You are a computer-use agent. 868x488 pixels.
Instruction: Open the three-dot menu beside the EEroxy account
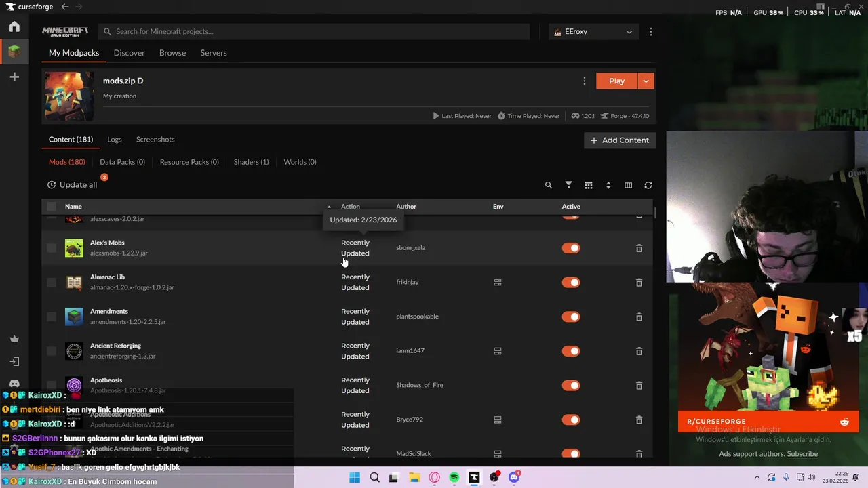(x=651, y=32)
